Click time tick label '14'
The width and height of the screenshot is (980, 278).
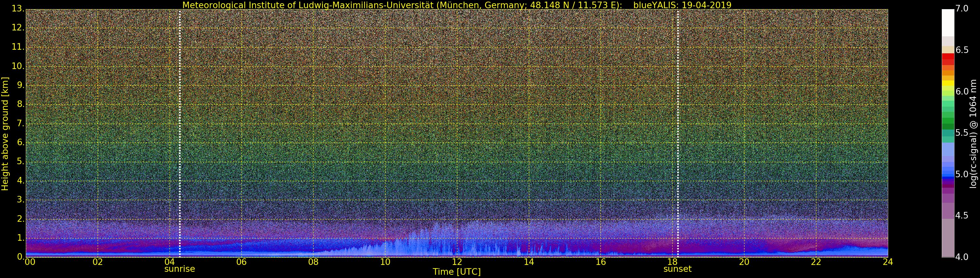coord(529,262)
